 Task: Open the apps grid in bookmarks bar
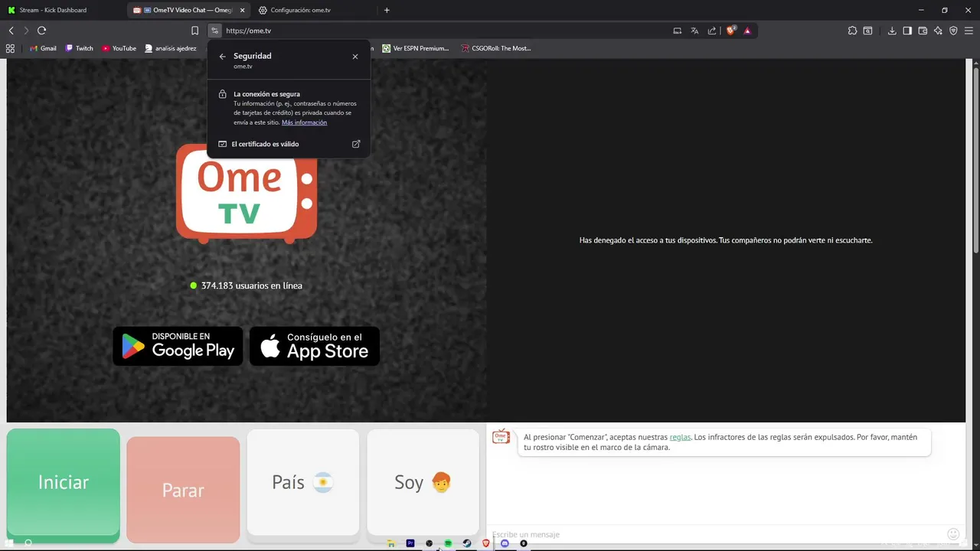tap(10, 48)
